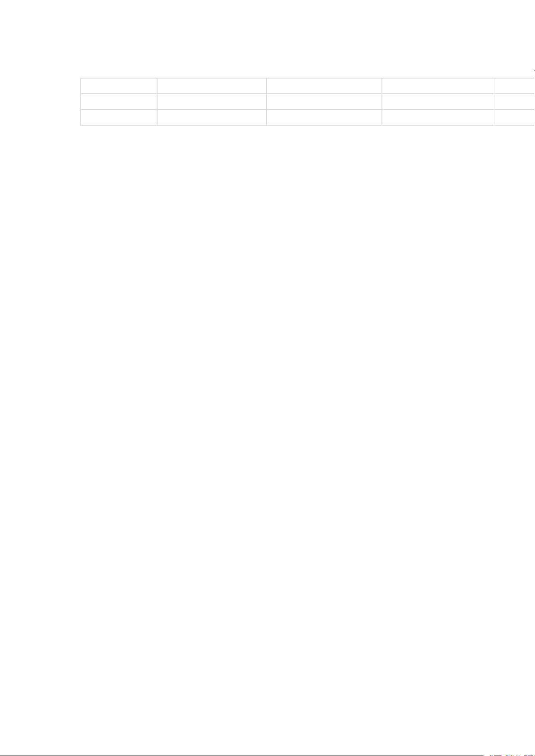Click the third cell in the bottom row
The height and width of the screenshot is (756, 535).
324,117
